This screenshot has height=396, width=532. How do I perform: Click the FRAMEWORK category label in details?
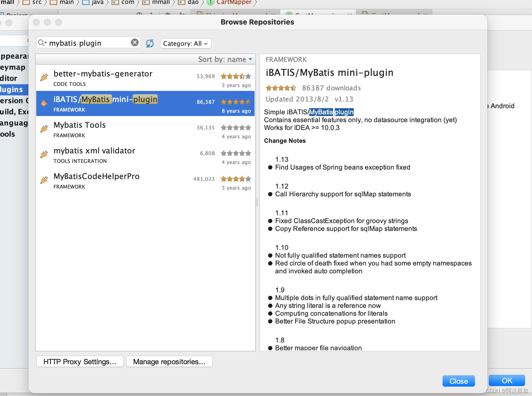pyautogui.click(x=286, y=60)
